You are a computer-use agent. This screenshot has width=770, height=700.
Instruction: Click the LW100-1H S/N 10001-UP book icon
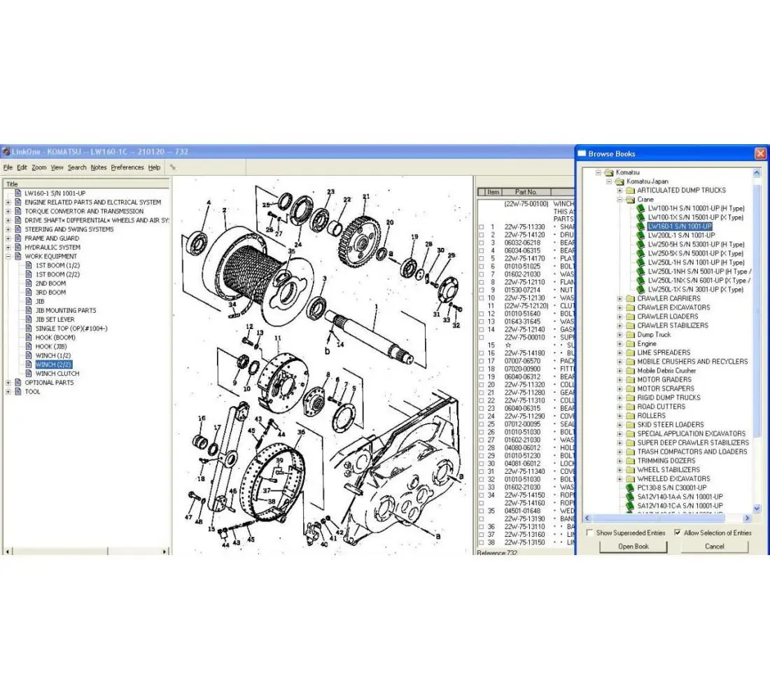(x=640, y=209)
